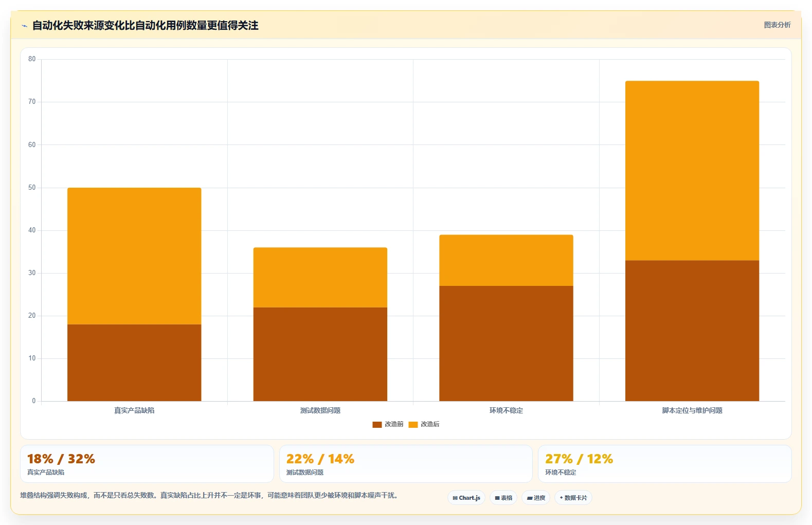Click the 改造后 bar segment for 真实产品缺陷
Screen dimensions: 812x525
134,256
